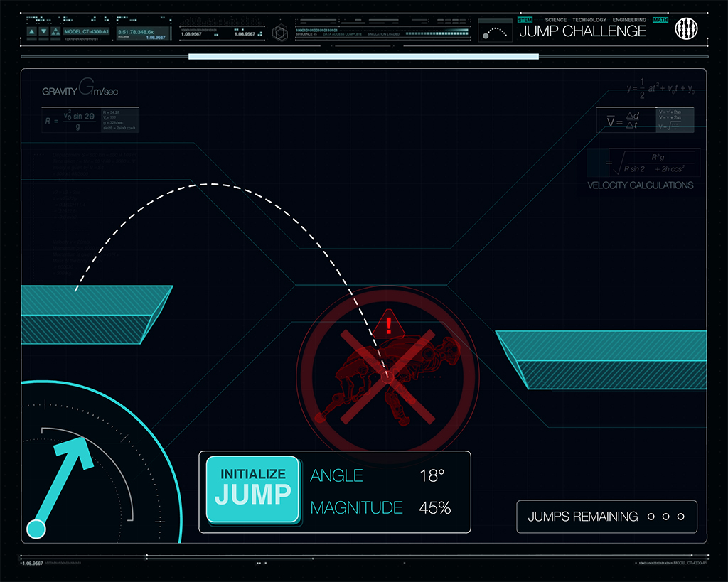Click the left launch platform
The height and width of the screenshot is (582, 728).
97,315
